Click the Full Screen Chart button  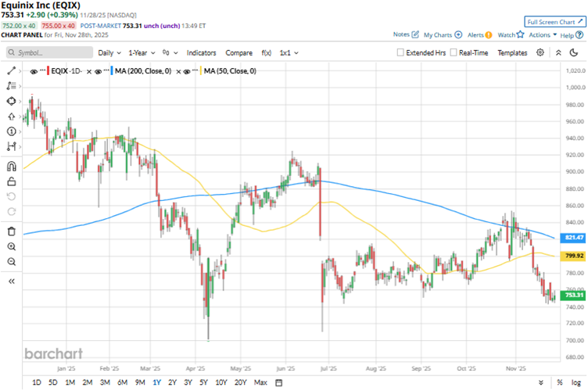click(x=554, y=22)
